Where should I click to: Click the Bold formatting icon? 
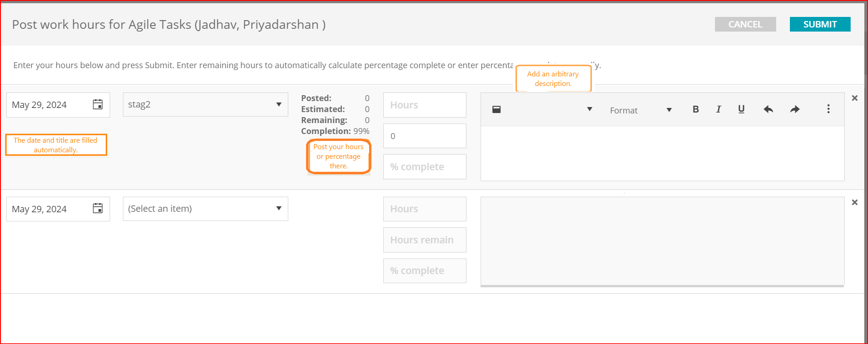click(x=696, y=109)
